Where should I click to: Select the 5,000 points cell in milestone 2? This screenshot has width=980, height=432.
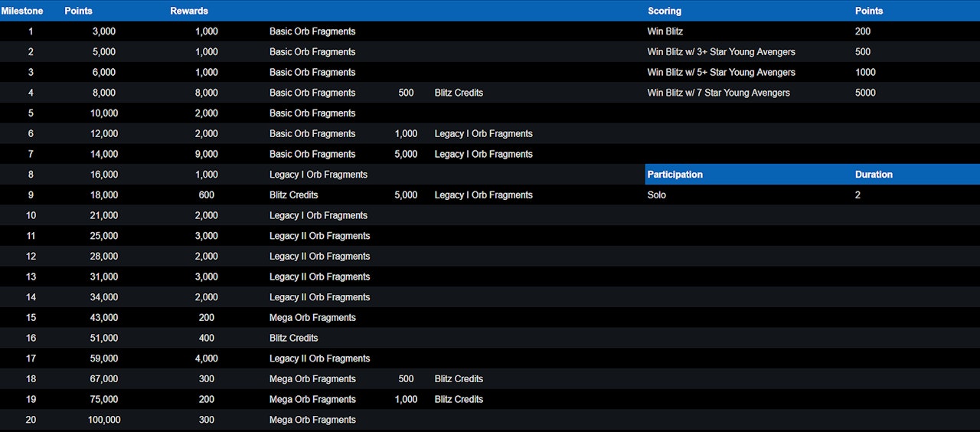104,52
